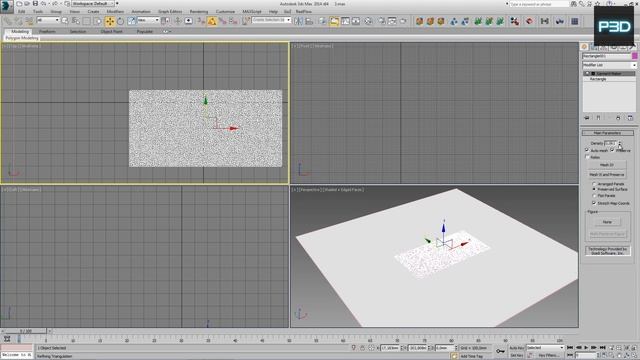Viewport: 640px width, 360px height.
Task: Open the Rendering menu
Action: point(199,11)
